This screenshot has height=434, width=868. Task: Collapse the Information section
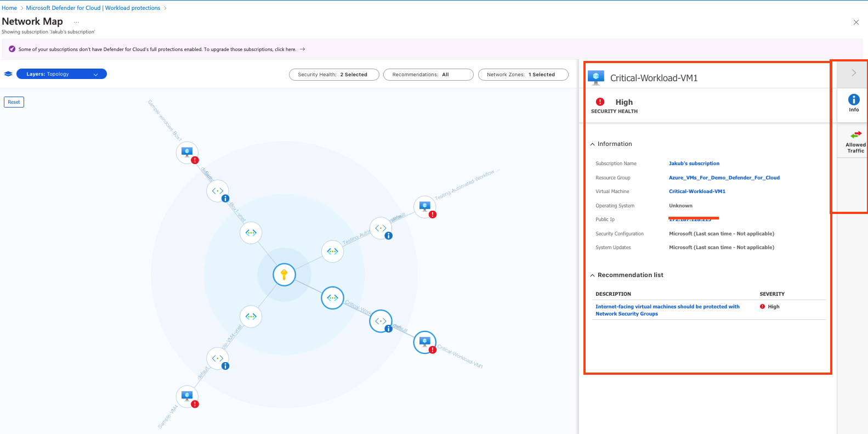[x=592, y=144]
